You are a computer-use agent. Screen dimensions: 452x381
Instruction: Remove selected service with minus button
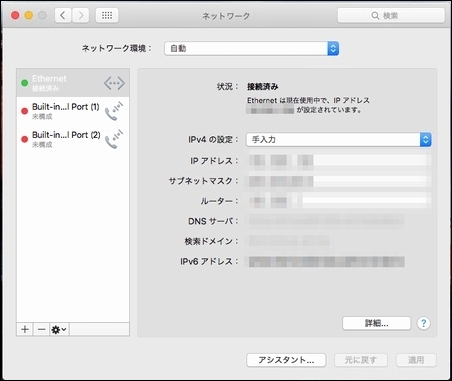pos(41,329)
